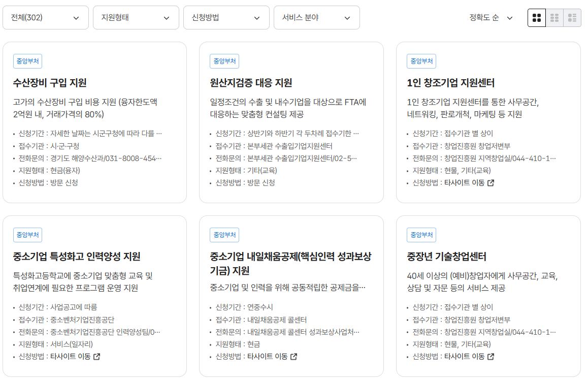Open the 신청방법 dropdown
The width and height of the screenshot is (588, 381).
pos(225,17)
